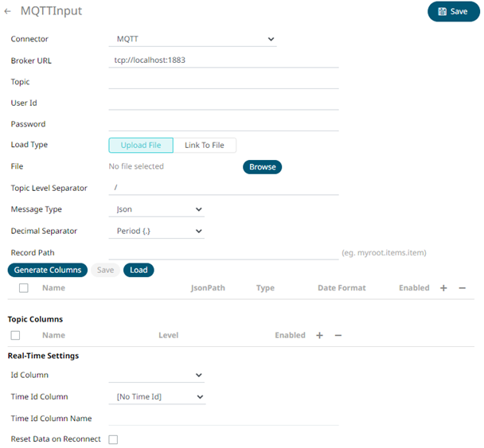Image resolution: width=484 pixels, height=448 pixels.
Task: Open the Message Type dropdown showing Json
Action: coord(157,209)
